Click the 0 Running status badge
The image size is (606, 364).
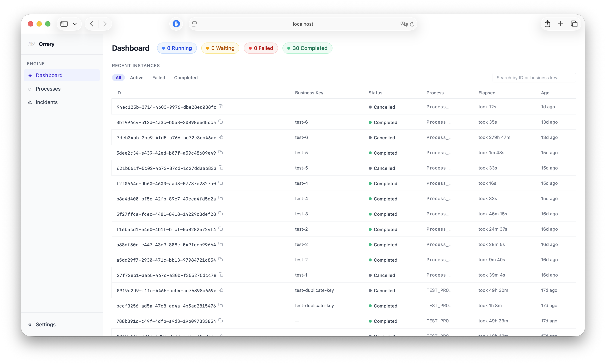tap(177, 48)
